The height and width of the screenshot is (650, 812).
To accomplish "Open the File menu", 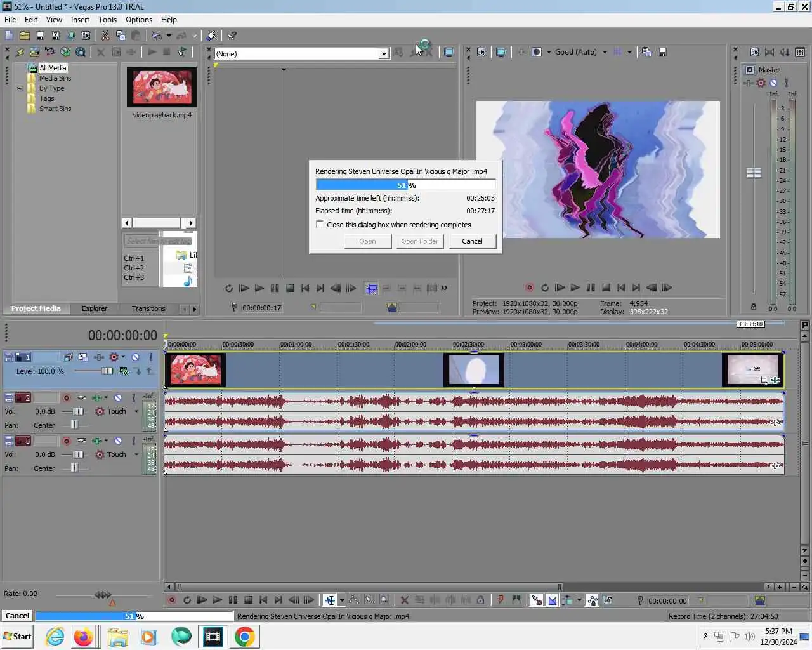I will (10, 20).
